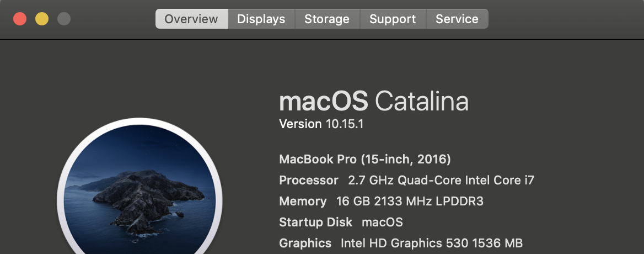644x254 pixels.
Task: Click the Graphics label
Action: [305, 244]
